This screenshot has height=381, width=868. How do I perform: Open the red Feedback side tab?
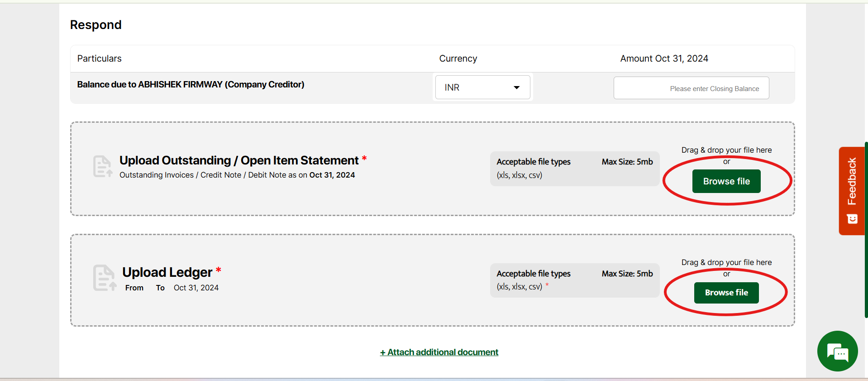click(x=852, y=181)
